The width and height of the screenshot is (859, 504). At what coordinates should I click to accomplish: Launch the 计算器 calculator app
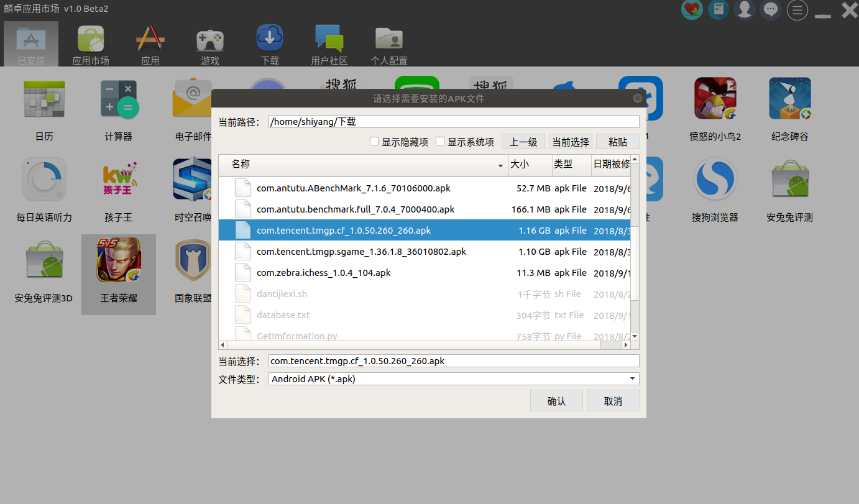click(x=119, y=110)
